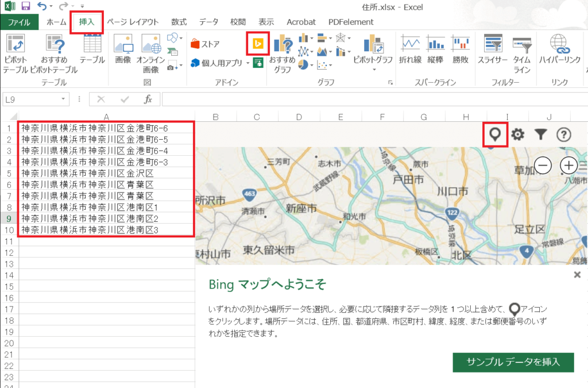Image resolution: width=588 pixels, height=388 pixels.
Task: Insert a table with the テーブル icon
Action: point(92,44)
